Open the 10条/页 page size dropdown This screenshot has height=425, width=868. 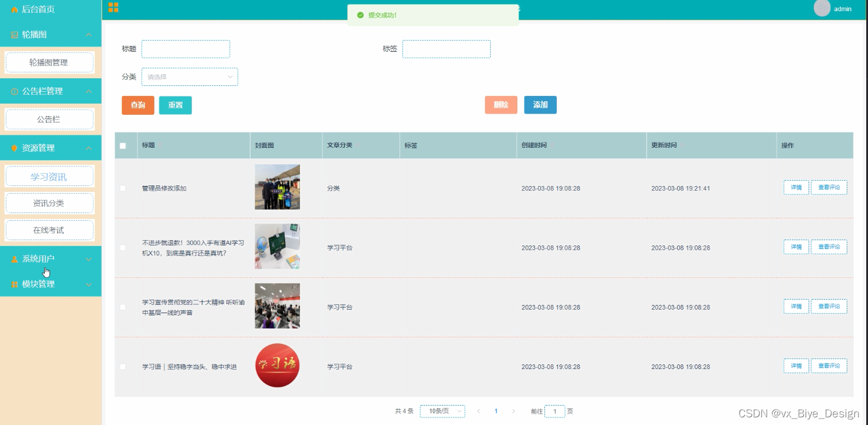(x=443, y=411)
